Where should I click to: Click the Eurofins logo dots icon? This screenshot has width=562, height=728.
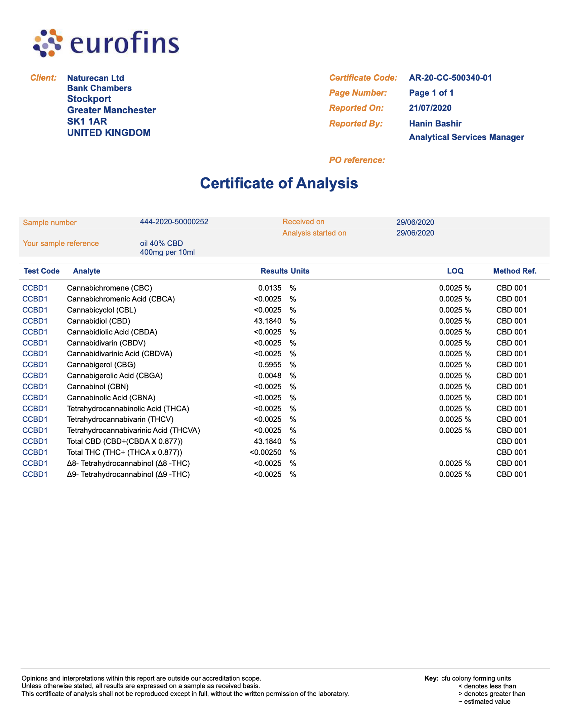point(48,43)
